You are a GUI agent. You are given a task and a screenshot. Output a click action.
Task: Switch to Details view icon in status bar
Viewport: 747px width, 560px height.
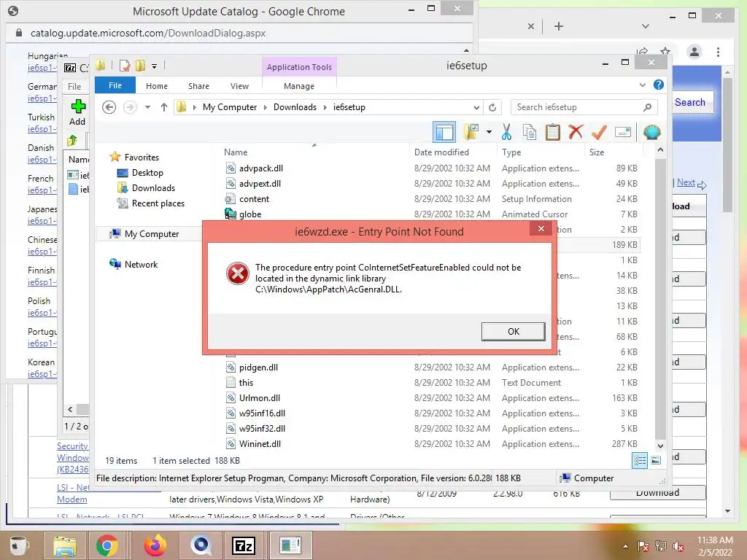click(x=640, y=460)
